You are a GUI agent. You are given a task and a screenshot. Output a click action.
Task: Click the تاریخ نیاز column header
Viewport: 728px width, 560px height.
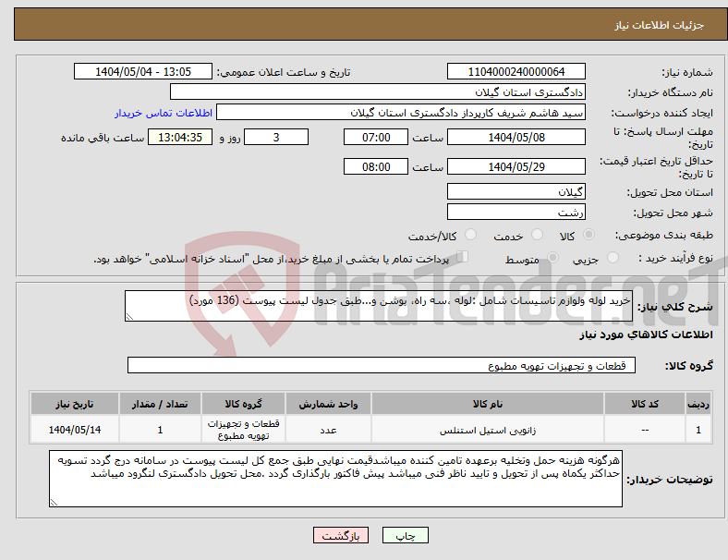coord(75,404)
